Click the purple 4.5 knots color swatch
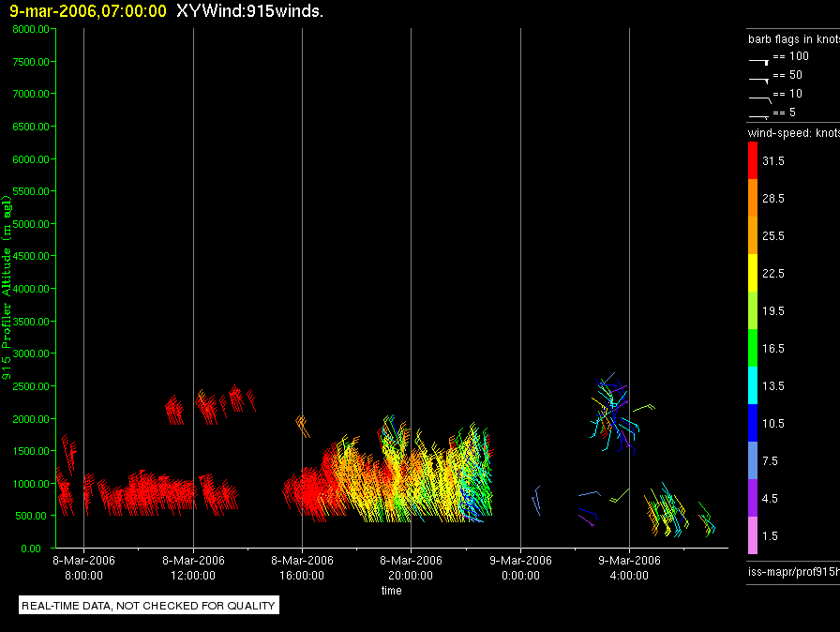 click(x=753, y=498)
